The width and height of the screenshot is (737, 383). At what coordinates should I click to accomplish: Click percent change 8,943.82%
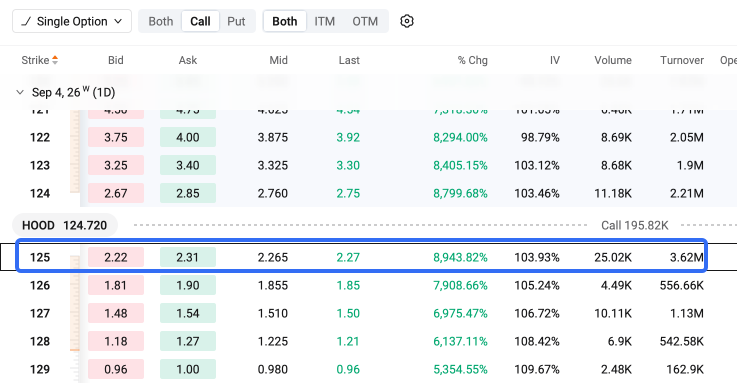pyautogui.click(x=460, y=257)
